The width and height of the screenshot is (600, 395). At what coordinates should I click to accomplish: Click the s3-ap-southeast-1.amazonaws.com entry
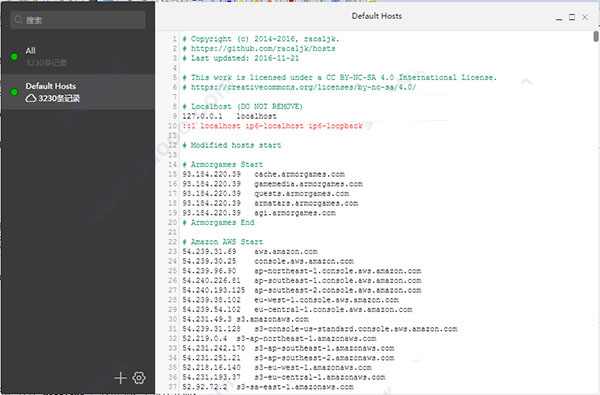coord(288,348)
